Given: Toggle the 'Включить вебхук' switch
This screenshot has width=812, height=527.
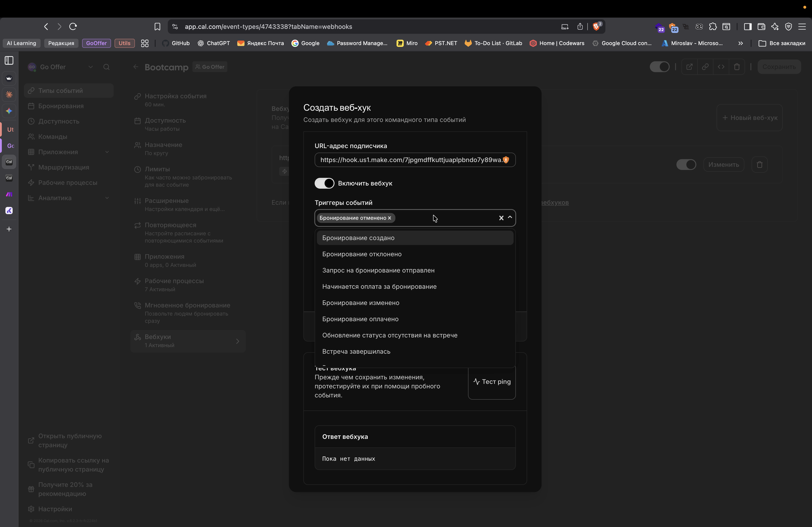Looking at the screenshot, I should click(x=324, y=183).
